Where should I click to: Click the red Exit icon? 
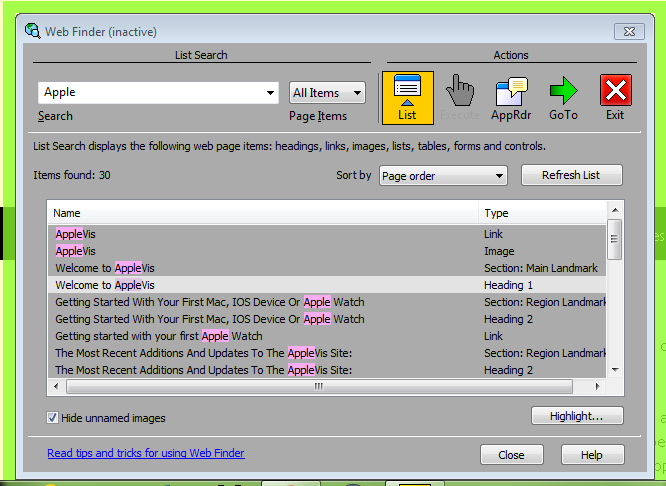pos(615,97)
